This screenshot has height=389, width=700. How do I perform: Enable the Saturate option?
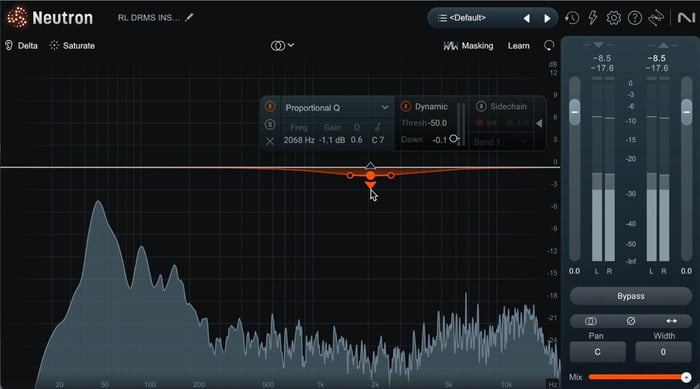72,46
